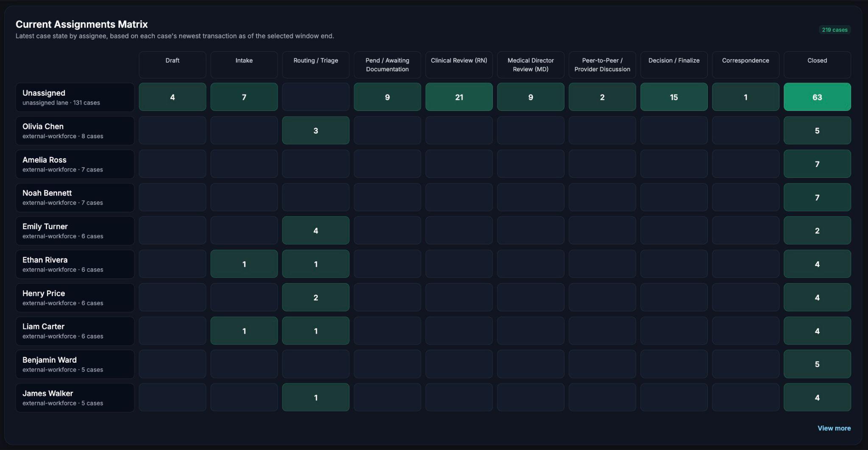868x450 pixels.
Task: Open the Ethan Rivera row label
Action: [75, 264]
